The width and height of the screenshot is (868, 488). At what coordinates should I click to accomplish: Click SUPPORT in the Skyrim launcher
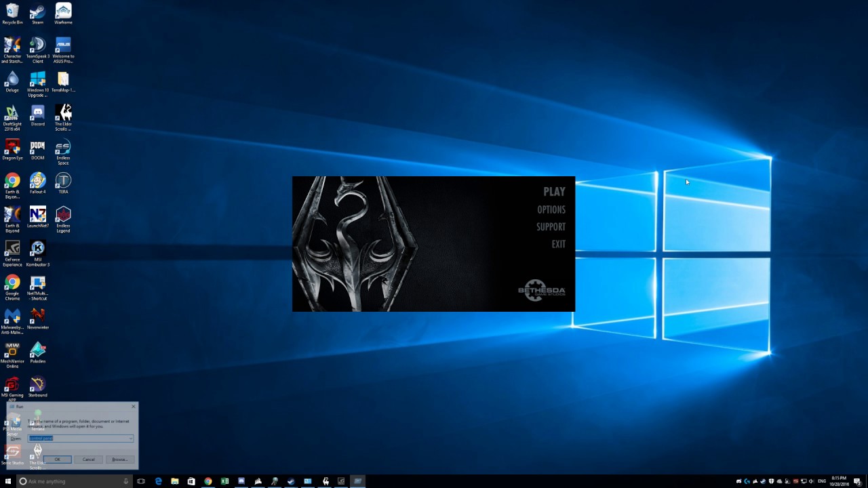551,227
